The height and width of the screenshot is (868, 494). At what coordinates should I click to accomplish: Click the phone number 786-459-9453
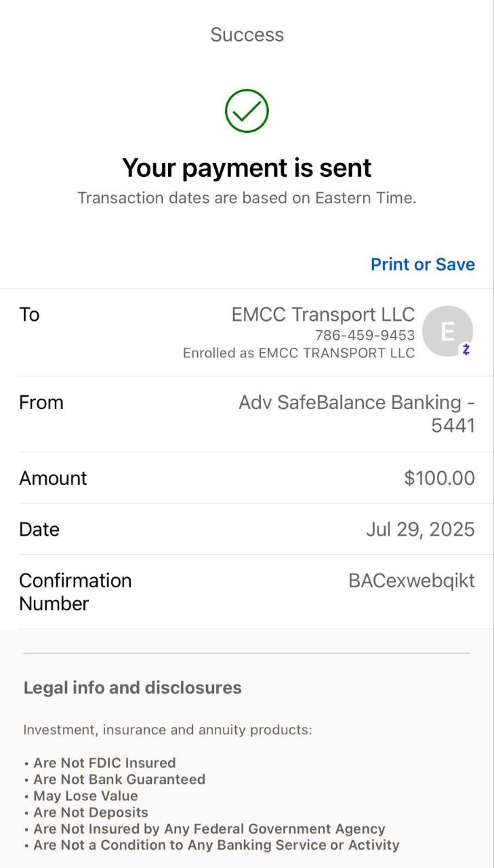click(365, 335)
